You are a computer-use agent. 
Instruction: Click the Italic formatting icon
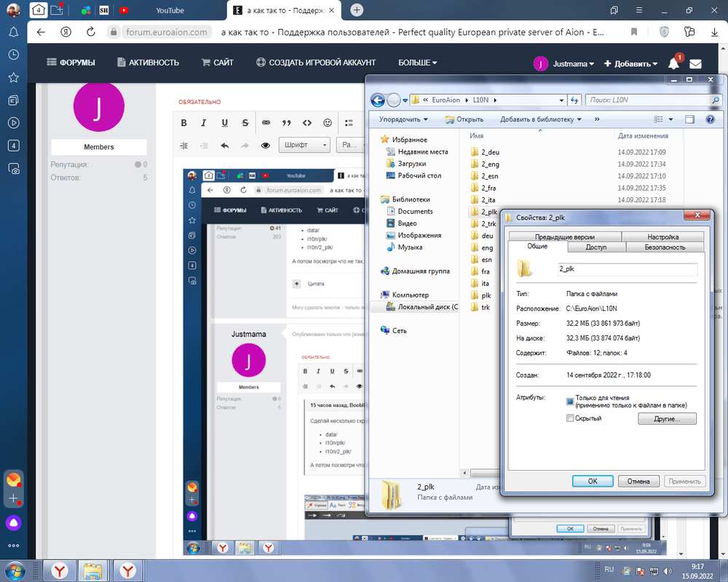[204, 123]
